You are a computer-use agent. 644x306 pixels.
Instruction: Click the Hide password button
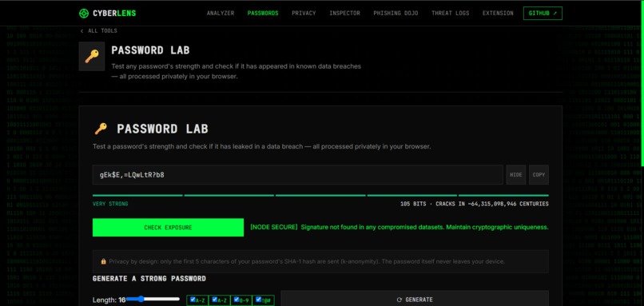(x=516, y=174)
